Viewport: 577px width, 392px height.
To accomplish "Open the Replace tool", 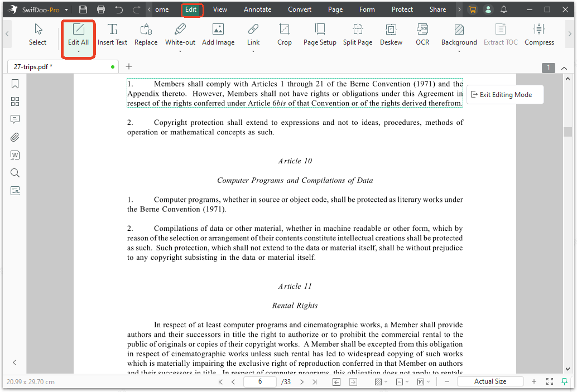I will pyautogui.click(x=146, y=35).
